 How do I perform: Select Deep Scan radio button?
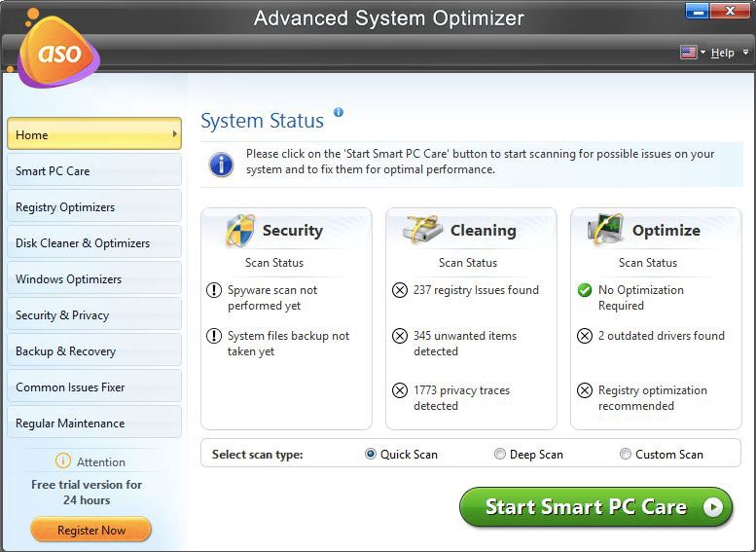point(499,454)
